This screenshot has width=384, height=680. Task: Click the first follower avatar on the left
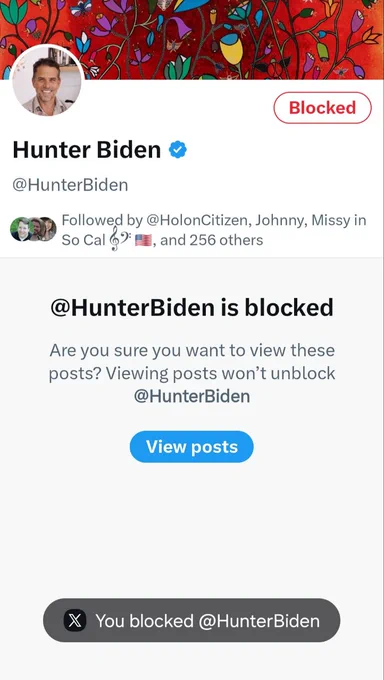click(x=21, y=229)
